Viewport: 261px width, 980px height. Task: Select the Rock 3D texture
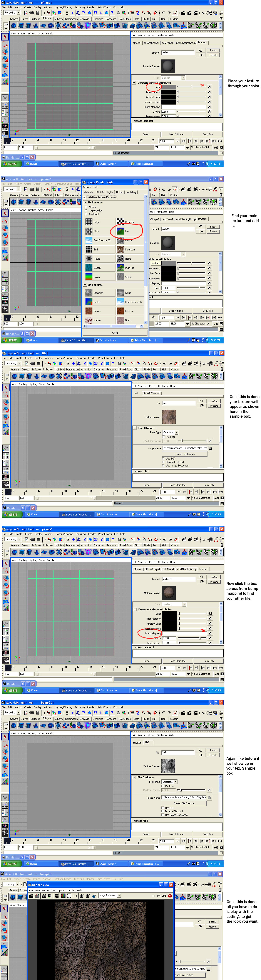tap(130, 320)
